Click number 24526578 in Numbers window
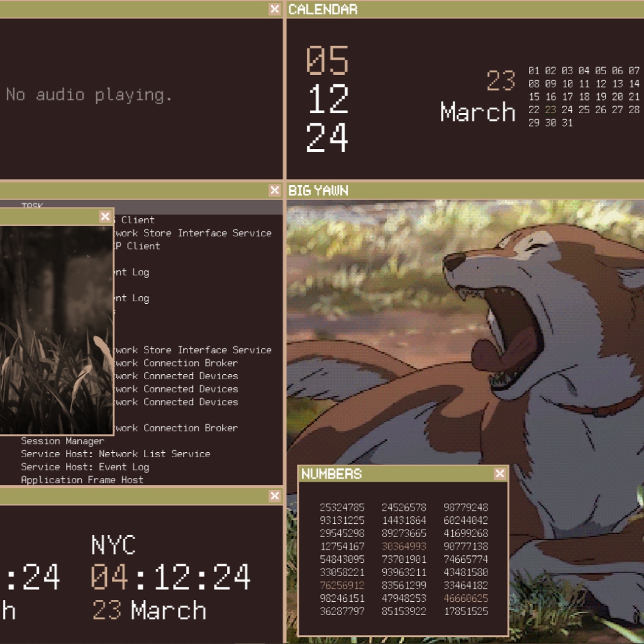Viewport: 644px width, 644px height. click(404, 508)
